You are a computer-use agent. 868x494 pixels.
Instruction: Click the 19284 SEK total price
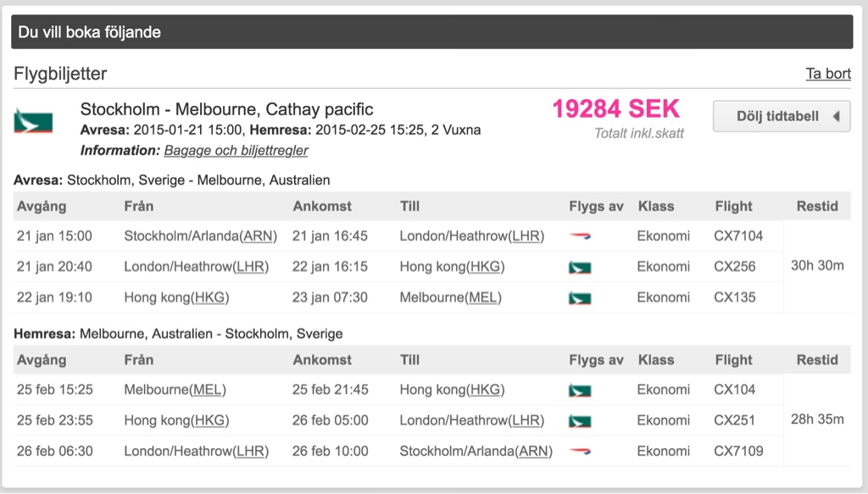point(615,109)
